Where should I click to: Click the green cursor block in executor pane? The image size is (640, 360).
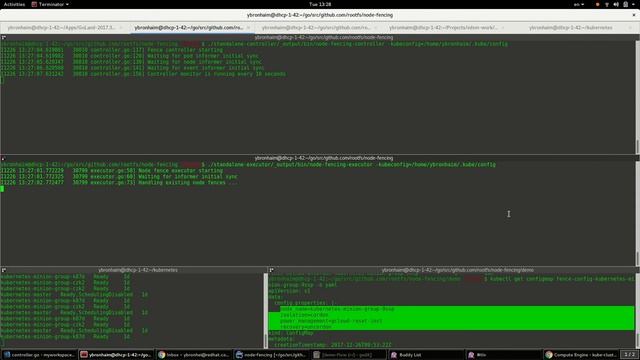tap(2, 189)
